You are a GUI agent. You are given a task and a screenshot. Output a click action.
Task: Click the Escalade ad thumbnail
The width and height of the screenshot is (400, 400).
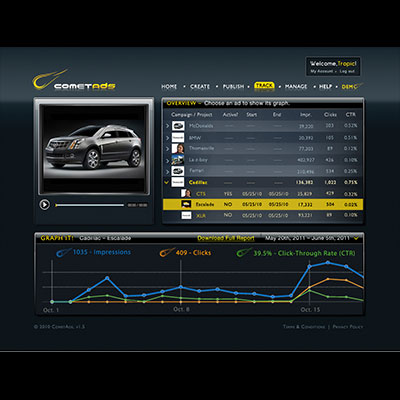186,204
